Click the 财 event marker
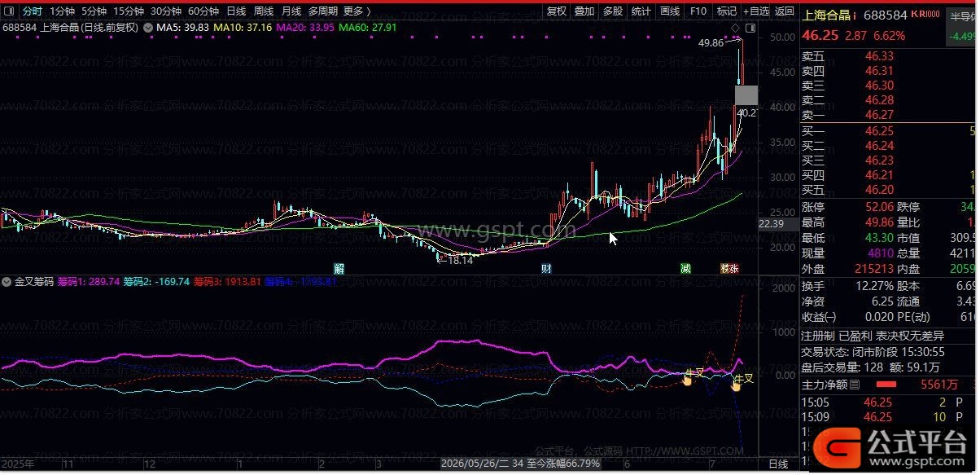Viewport: 980px width, 475px height. (x=547, y=268)
